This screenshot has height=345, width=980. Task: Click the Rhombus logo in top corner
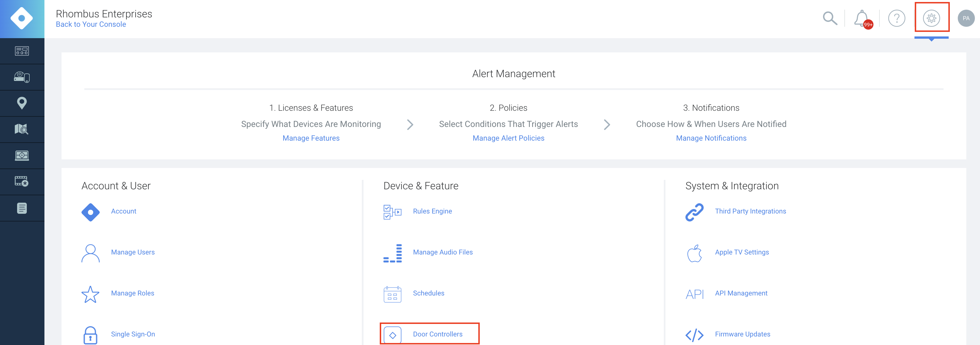22,18
